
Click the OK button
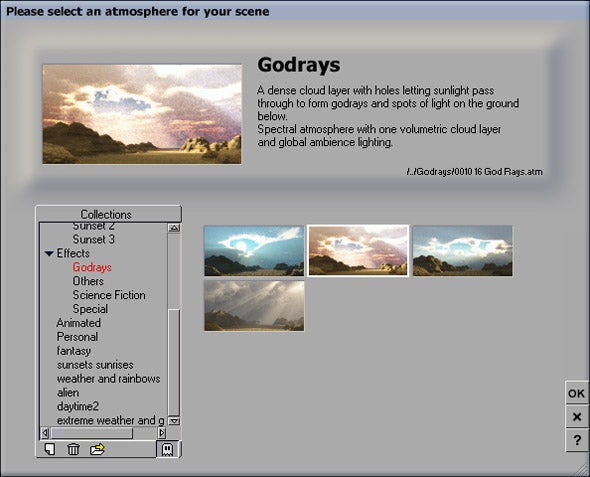point(576,393)
